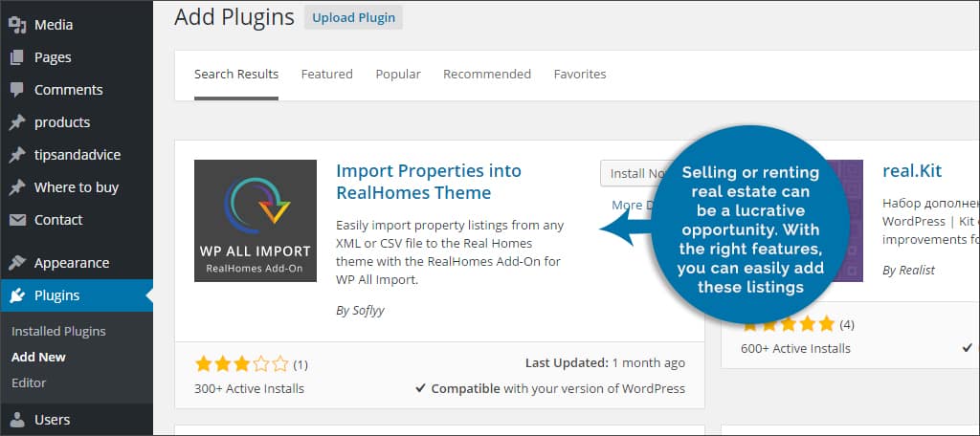The image size is (980, 436).
Task: Click the pin icon beside tipsandadvice
Action: (x=17, y=155)
